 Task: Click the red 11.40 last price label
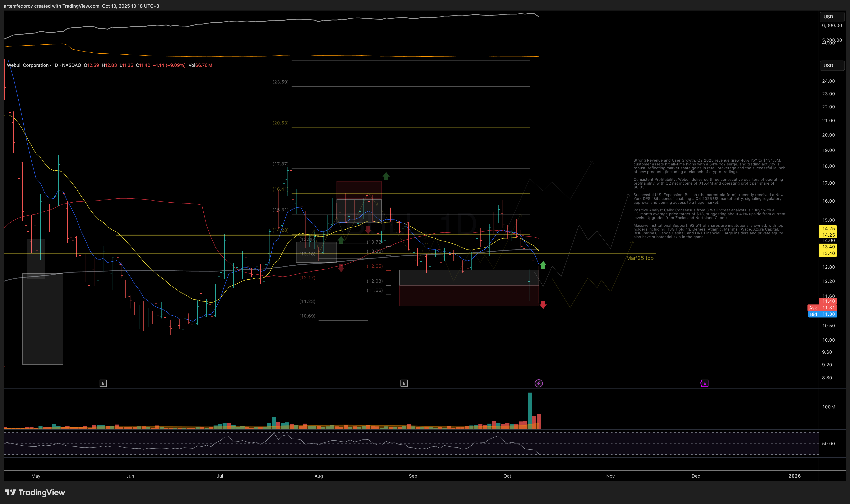[828, 301]
